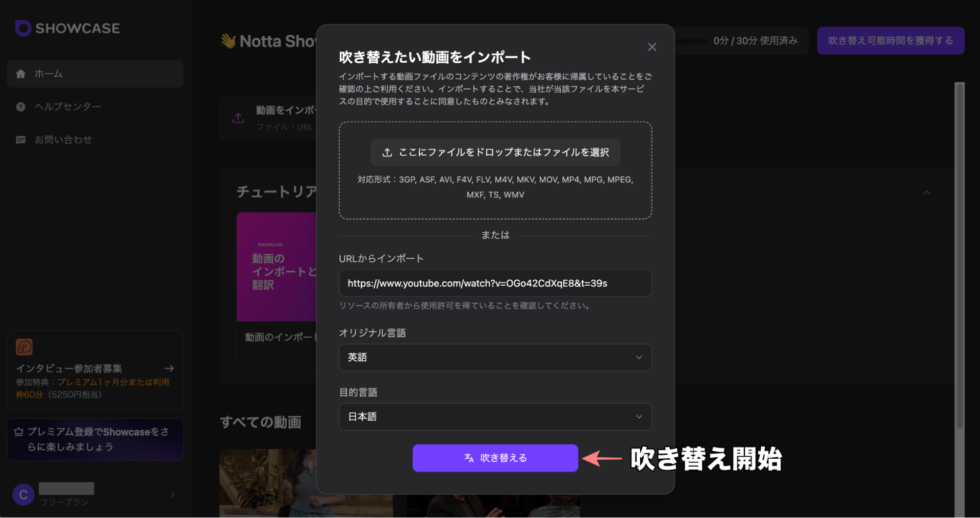
Task: Open the 目的言語 dropdown showing 日本語
Action: [x=495, y=417]
